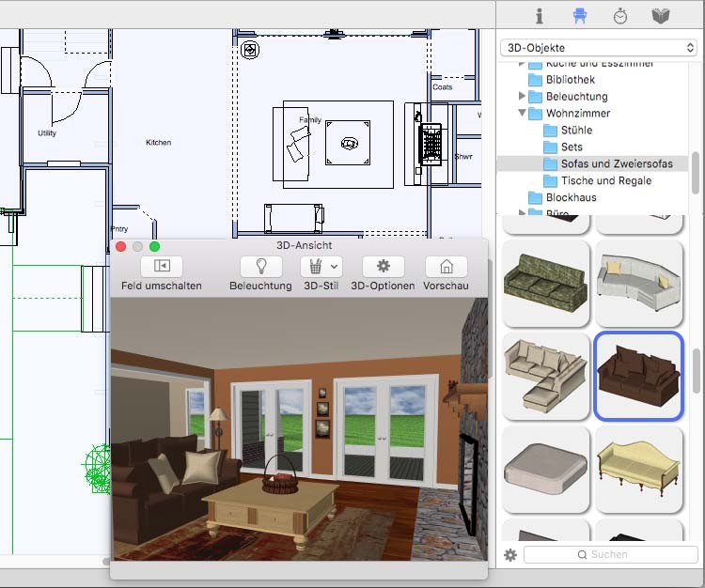Click the object thumbnails list scrollbar
The image size is (705, 588).
pyautogui.click(x=696, y=371)
